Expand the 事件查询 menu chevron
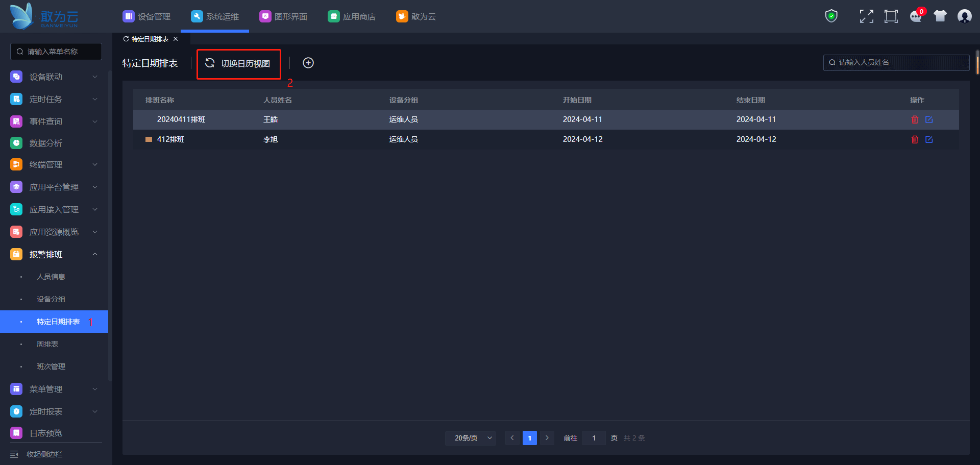The width and height of the screenshot is (980, 465). click(95, 121)
